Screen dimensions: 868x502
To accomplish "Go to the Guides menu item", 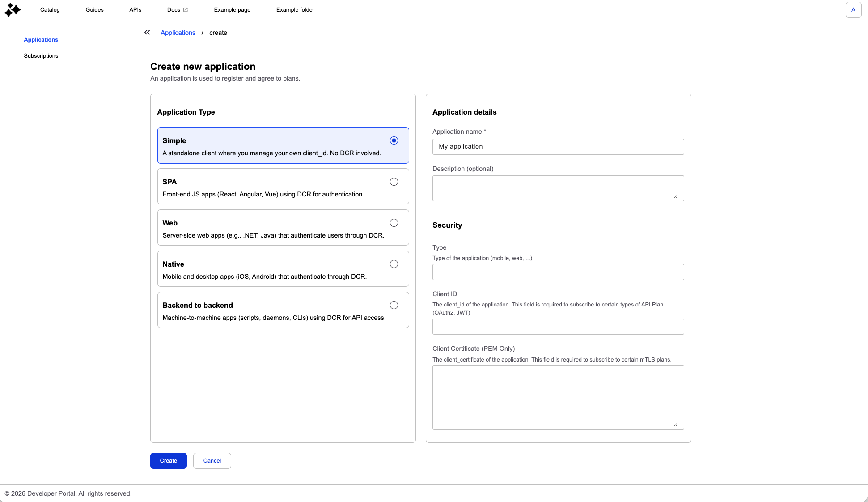I will pos(94,10).
